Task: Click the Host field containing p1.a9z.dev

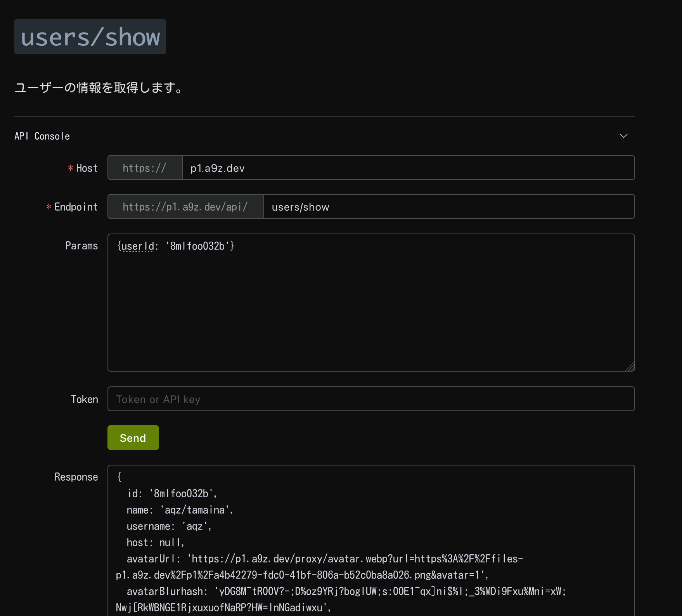Action: [x=407, y=168]
